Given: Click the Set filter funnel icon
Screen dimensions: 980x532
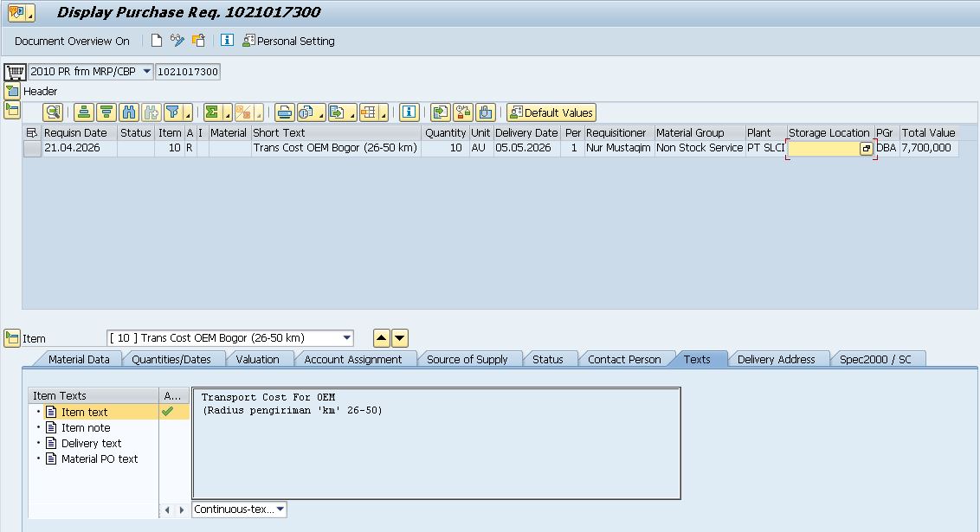Looking at the screenshot, I should (x=173, y=112).
